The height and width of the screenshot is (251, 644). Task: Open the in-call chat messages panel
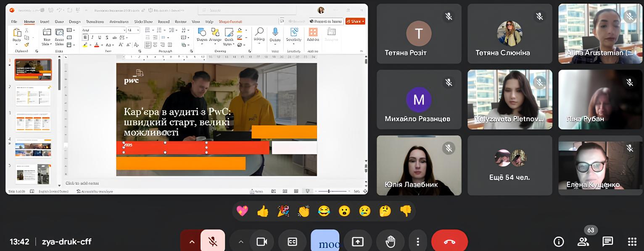607,241
